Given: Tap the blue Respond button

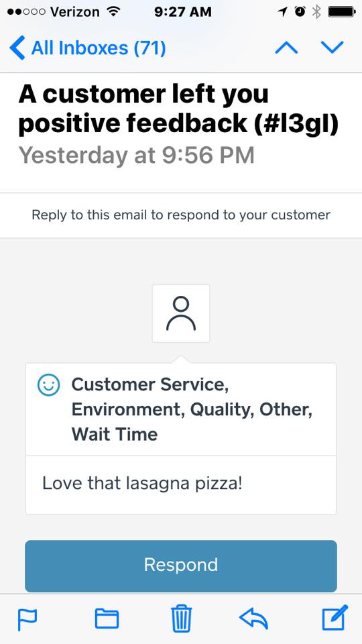Looking at the screenshot, I should pos(181,566).
